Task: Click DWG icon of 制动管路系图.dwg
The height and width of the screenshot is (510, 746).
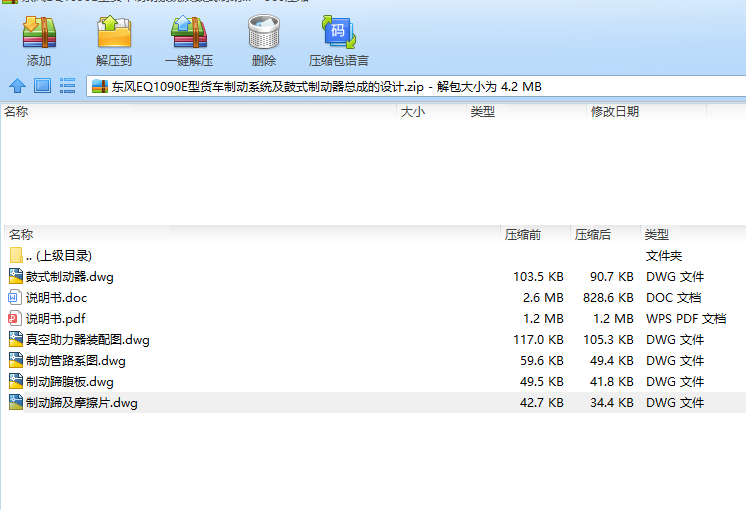Action: (16, 361)
